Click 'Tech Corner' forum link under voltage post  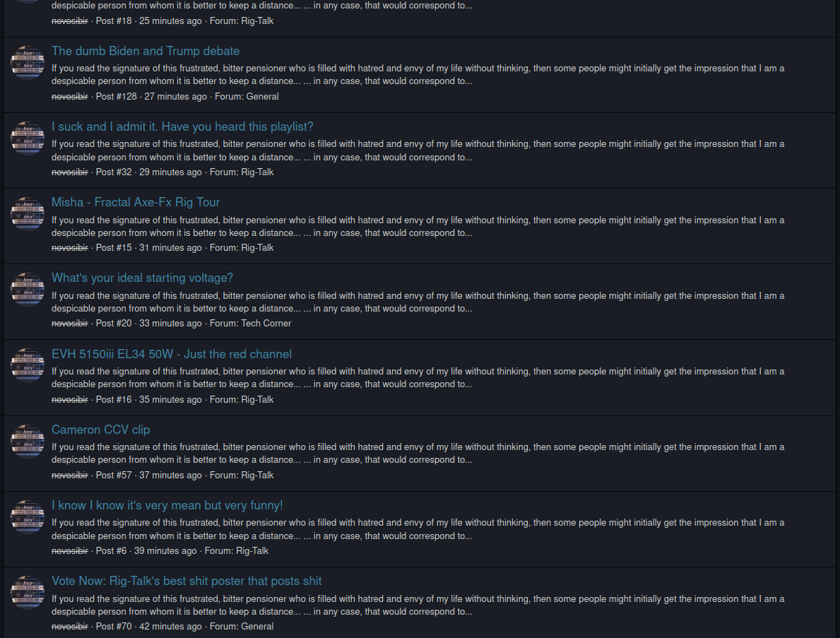click(266, 324)
